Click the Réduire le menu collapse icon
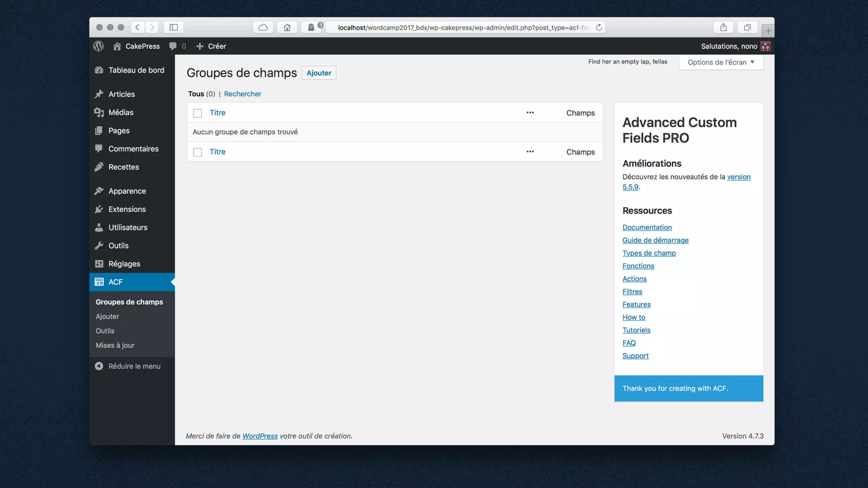The height and width of the screenshot is (488, 868). [99, 366]
